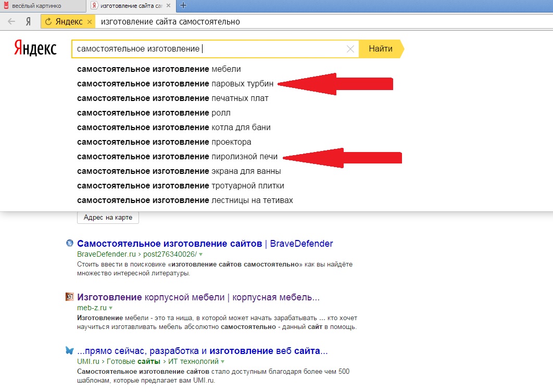Select suggestion ending in ролл
This screenshot has width=553, height=392.
(154, 113)
